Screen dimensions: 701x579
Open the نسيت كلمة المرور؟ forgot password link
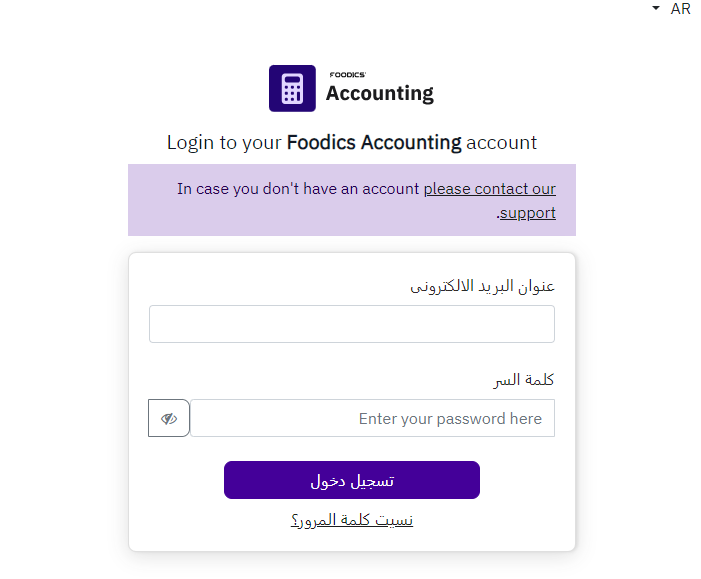[352, 520]
